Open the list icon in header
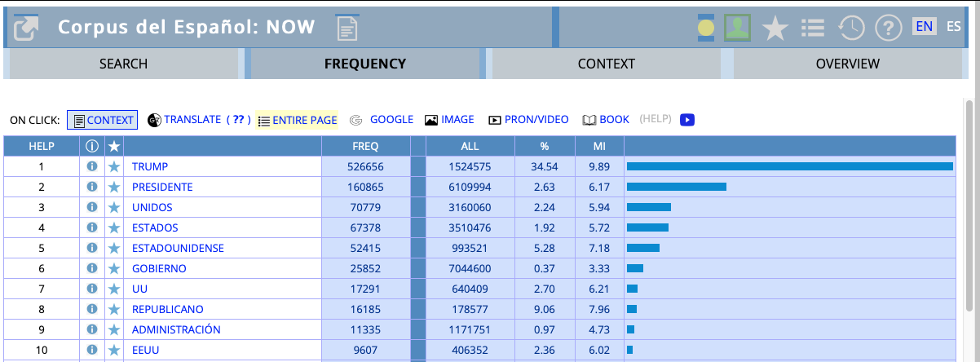This screenshot has width=980, height=362. [812, 28]
